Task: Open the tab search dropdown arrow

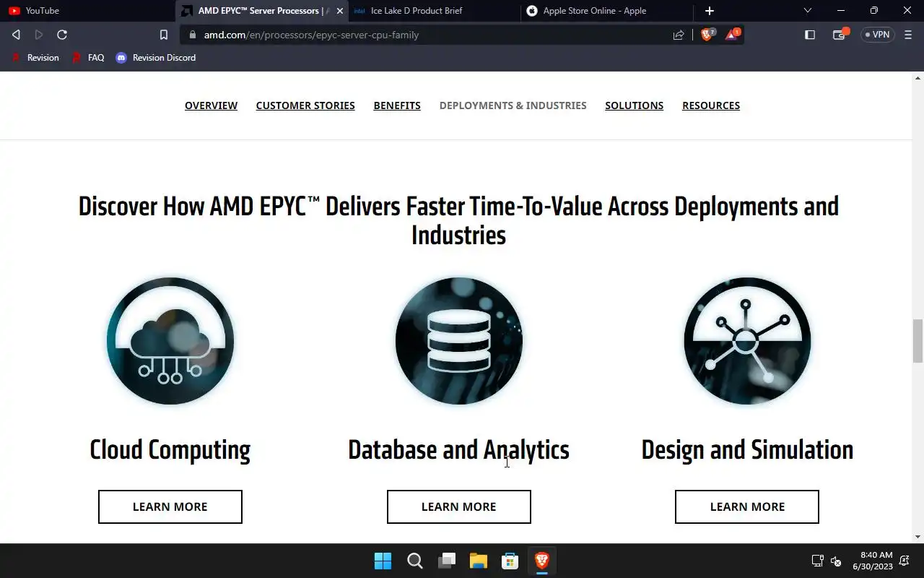Action: (808, 10)
